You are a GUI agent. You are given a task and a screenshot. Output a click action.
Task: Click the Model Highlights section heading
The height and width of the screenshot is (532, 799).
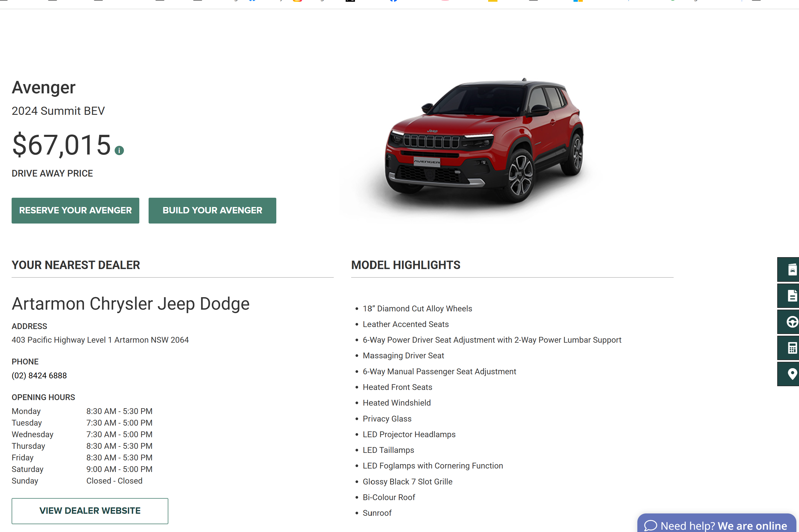click(x=406, y=265)
